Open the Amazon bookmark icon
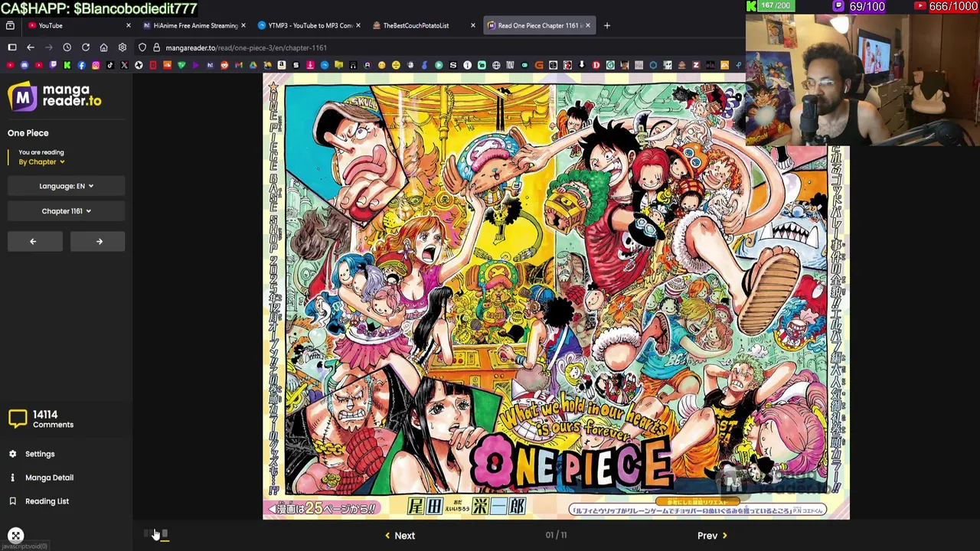Screen dimensions: 980x551 (281, 65)
